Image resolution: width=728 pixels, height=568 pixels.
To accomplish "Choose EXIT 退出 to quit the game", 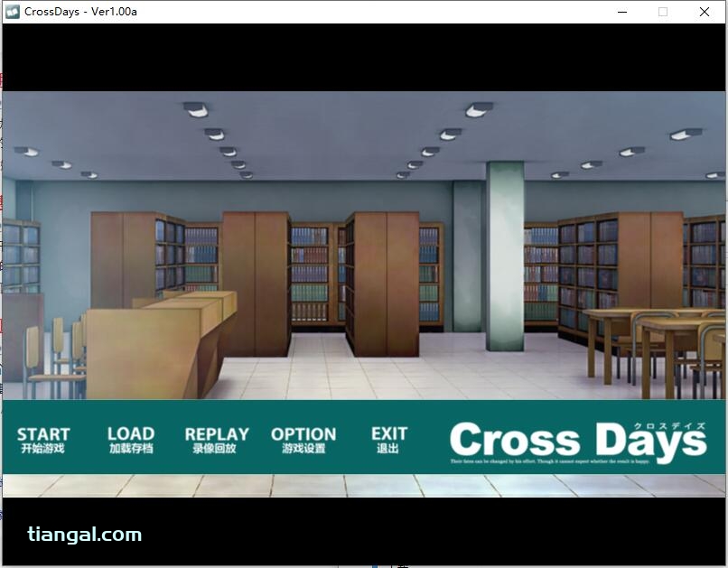I will tap(388, 440).
